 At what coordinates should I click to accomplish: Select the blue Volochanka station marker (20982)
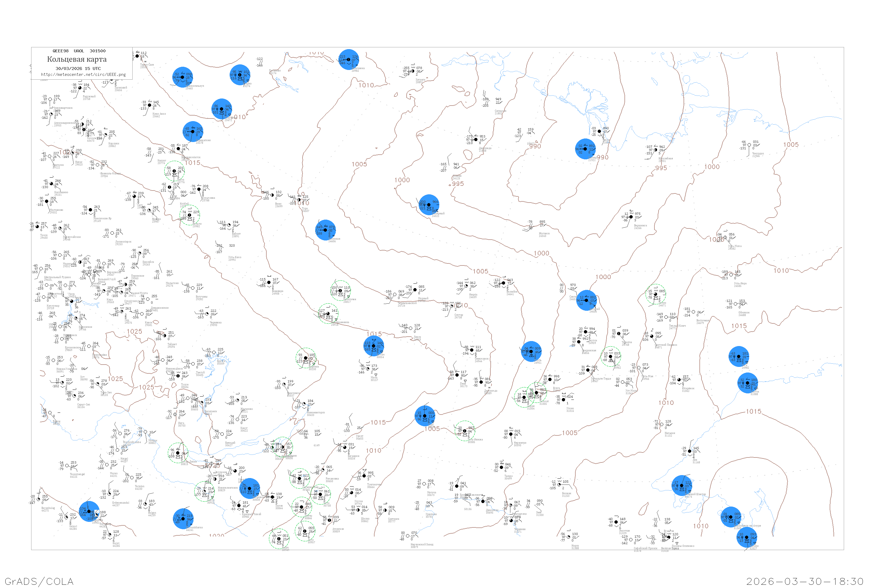pos(348,60)
